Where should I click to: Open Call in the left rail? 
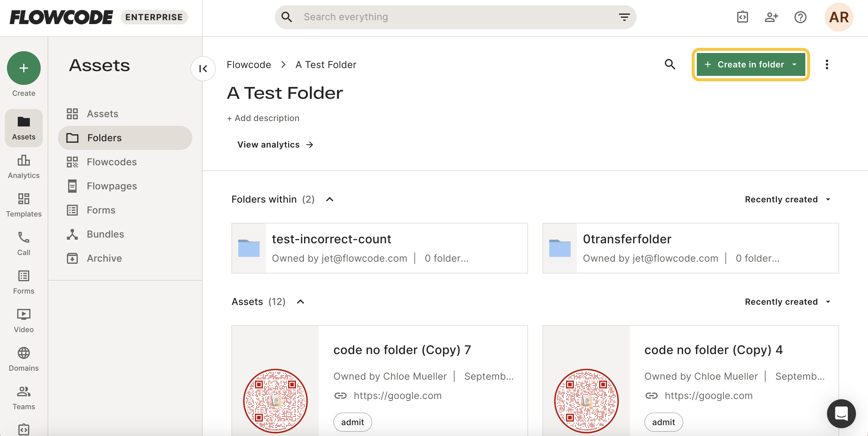24,243
